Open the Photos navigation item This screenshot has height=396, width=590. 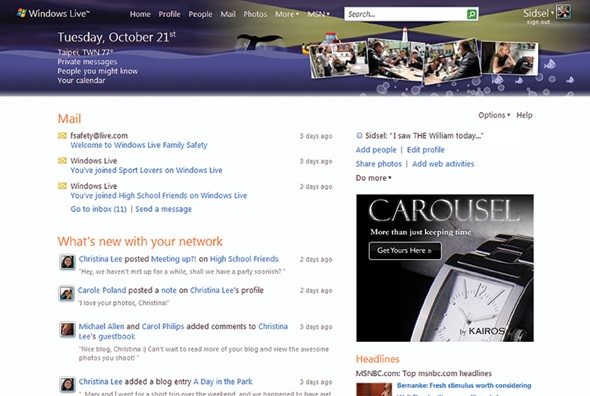click(x=255, y=14)
